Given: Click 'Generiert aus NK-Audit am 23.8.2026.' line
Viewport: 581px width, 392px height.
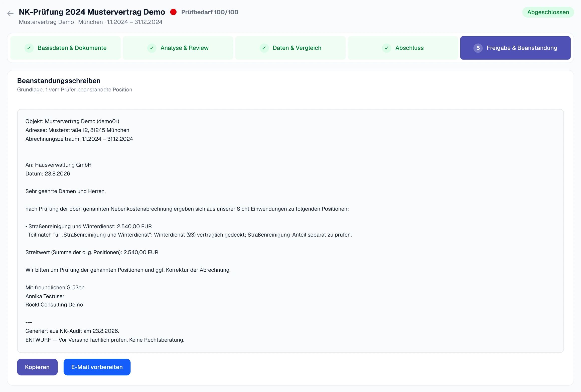Looking at the screenshot, I should pyautogui.click(x=72, y=331).
